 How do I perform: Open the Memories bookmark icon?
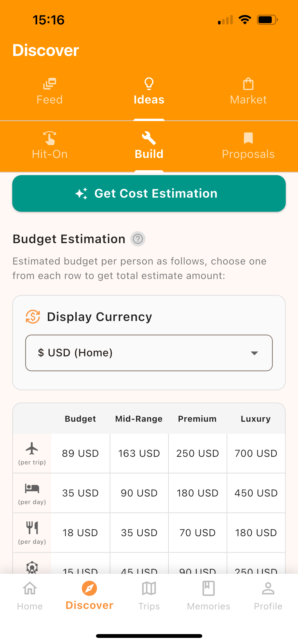pyautogui.click(x=208, y=589)
